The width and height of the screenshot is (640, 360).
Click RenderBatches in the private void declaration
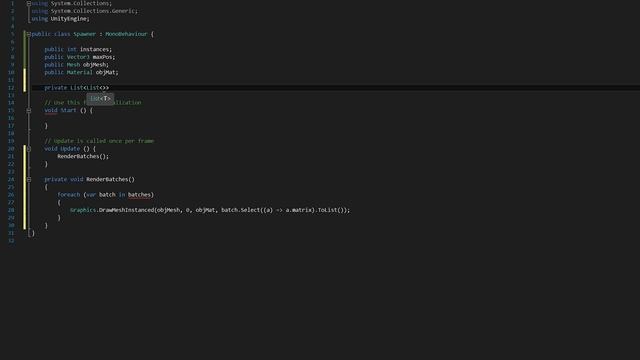[107, 180]
